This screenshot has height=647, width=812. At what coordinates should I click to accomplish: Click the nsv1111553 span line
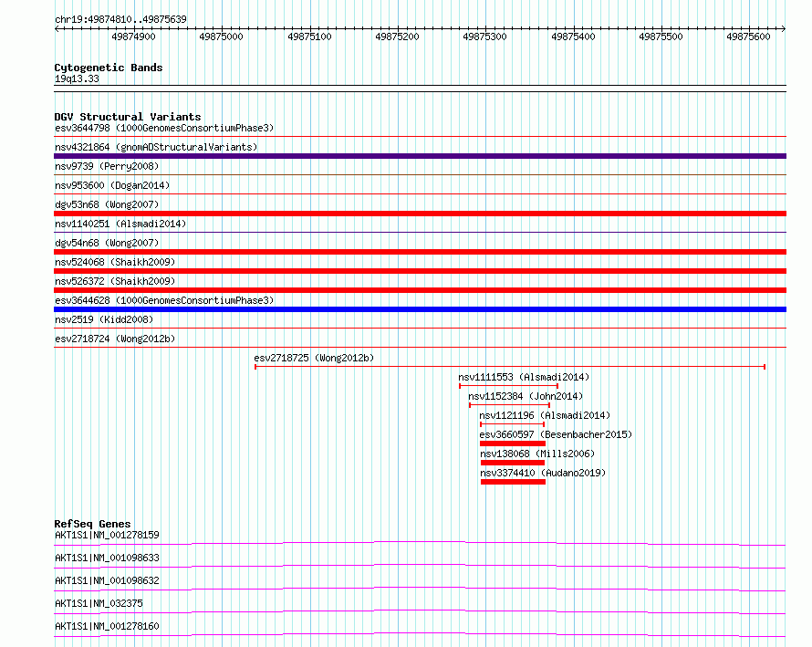click(x=508, y=386)
